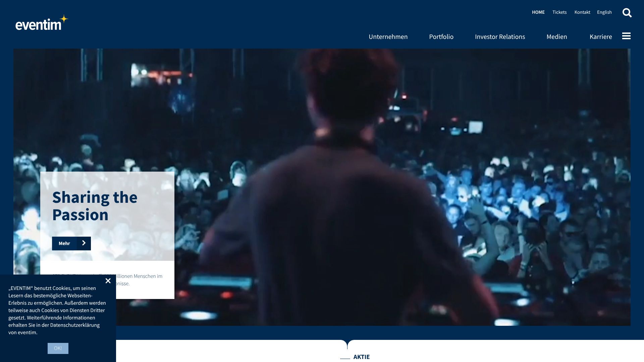
Task: Open the search magnifier icon
Action: (x=627, y=13)
